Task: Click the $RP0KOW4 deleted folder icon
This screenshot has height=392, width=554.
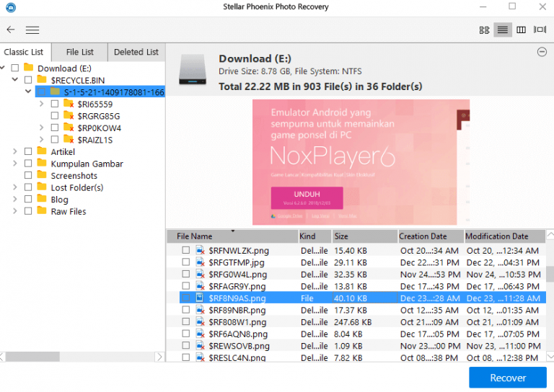Action: pos(69,128)
